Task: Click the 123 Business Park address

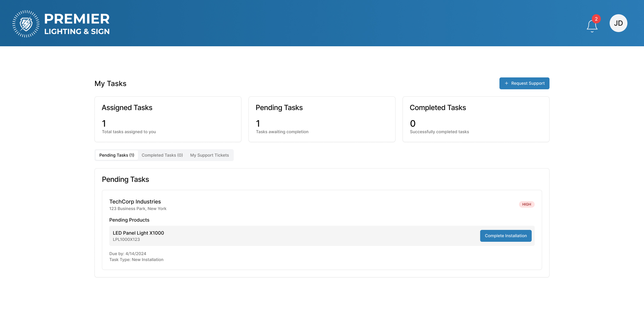Action: pos(138,209)
